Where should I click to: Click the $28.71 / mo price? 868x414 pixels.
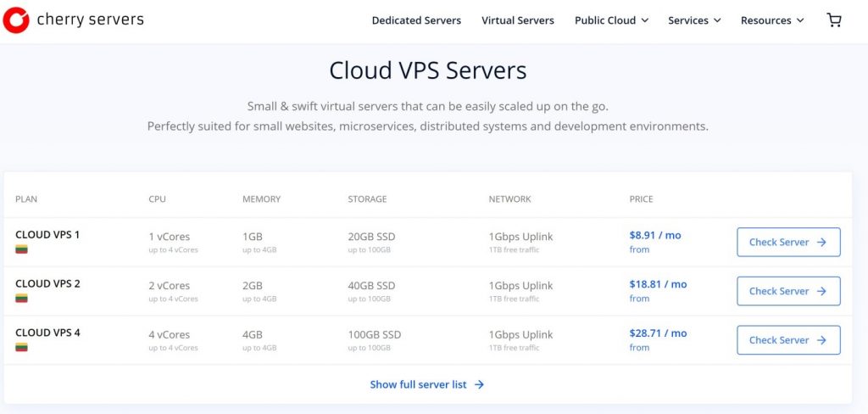coord(658,333)
